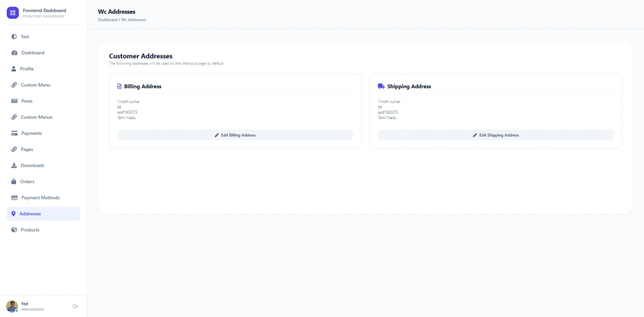Image resolution: width=644 pixels, height=317 pixels.
Task: Click the Edit Shipping Address button
Action: tap(496, 135)
